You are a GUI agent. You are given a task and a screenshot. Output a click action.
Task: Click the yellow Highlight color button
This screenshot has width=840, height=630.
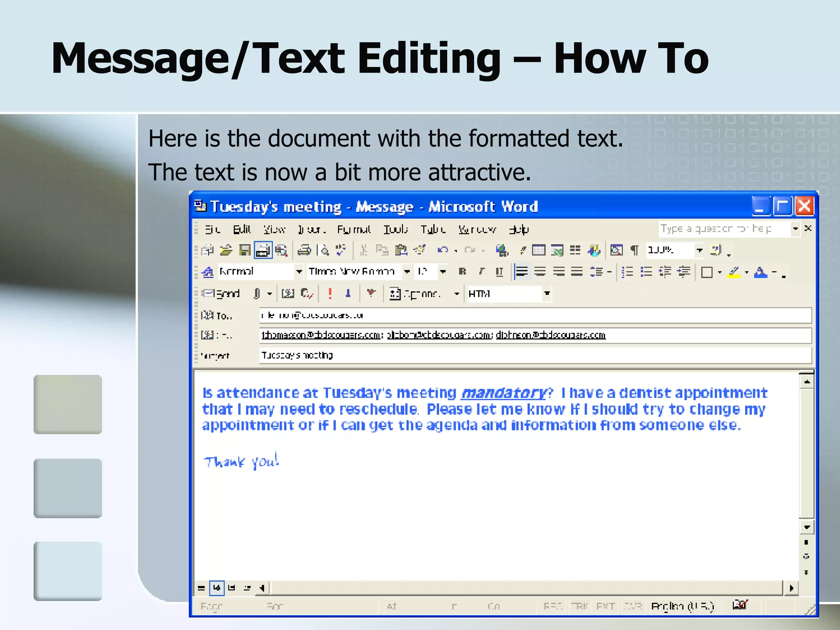[734, 272]
